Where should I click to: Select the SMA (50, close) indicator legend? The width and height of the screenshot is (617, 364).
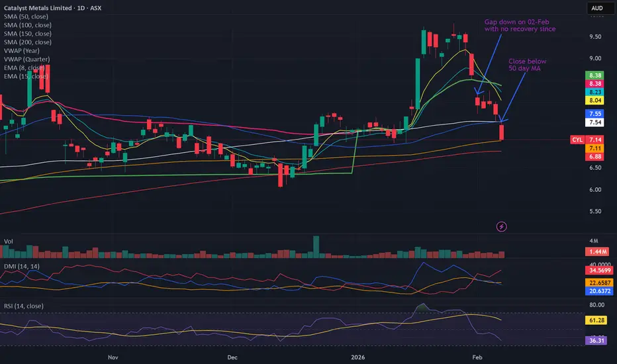click(x=26, y=17)
